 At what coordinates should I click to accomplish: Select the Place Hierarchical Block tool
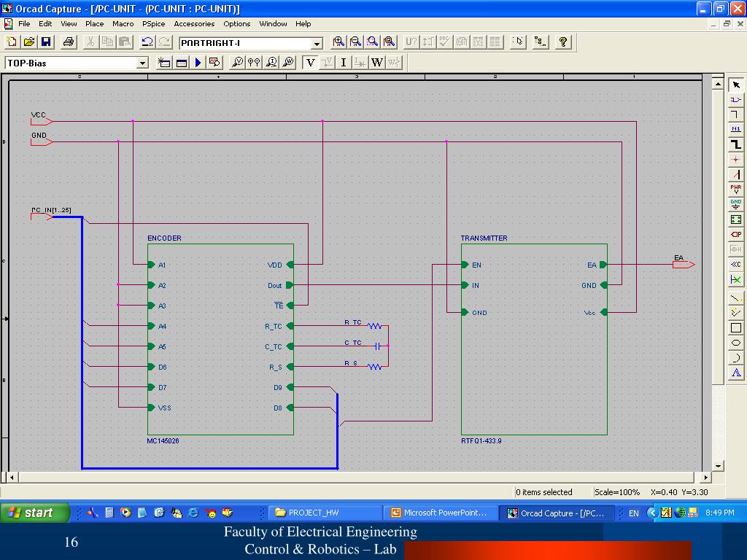click(736, 219)
